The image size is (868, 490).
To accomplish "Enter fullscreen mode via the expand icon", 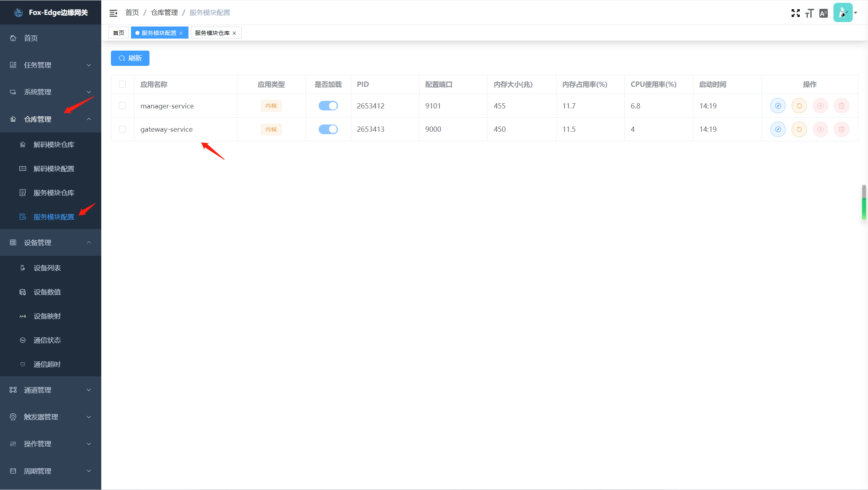I will (x=795, y=13).
